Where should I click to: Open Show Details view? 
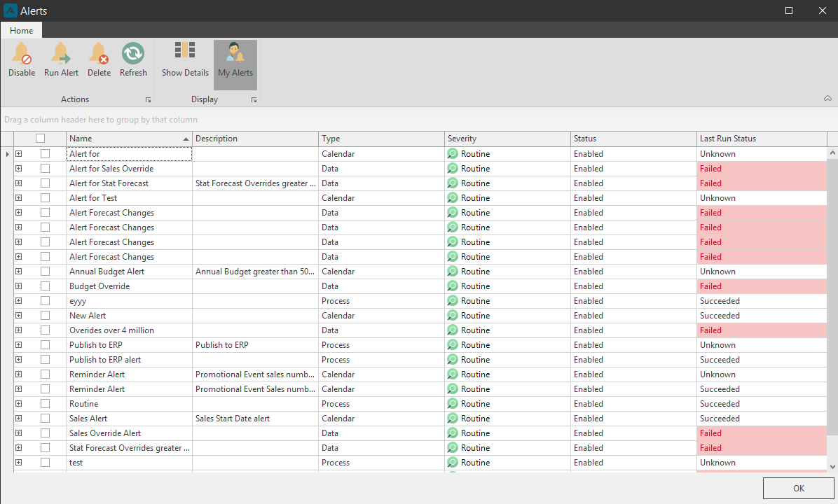185,59
